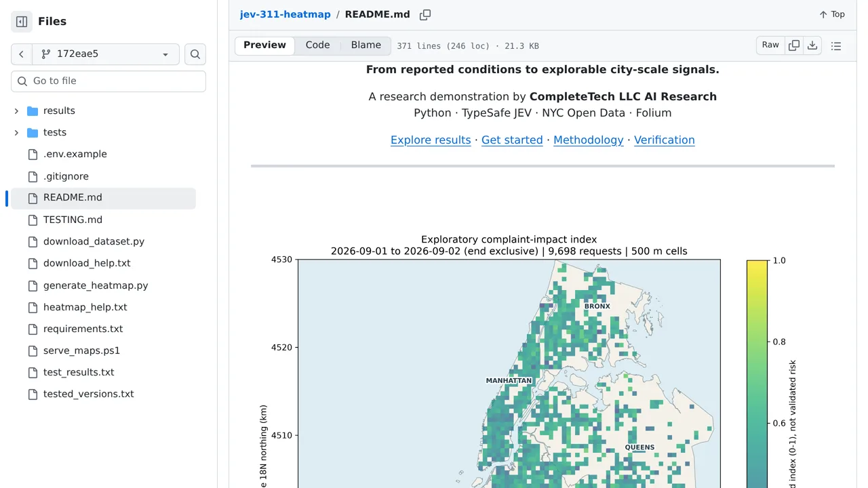The width and height of the screenshot is (868, 488).
Task: Copy raw file contents icon
Action: pyautogui.click(x=794, y=45)
